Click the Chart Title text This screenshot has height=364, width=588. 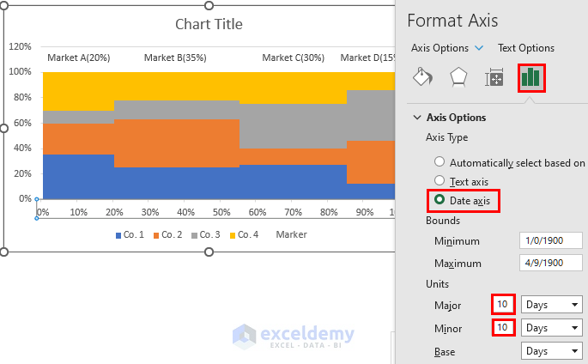pos(209,24)
